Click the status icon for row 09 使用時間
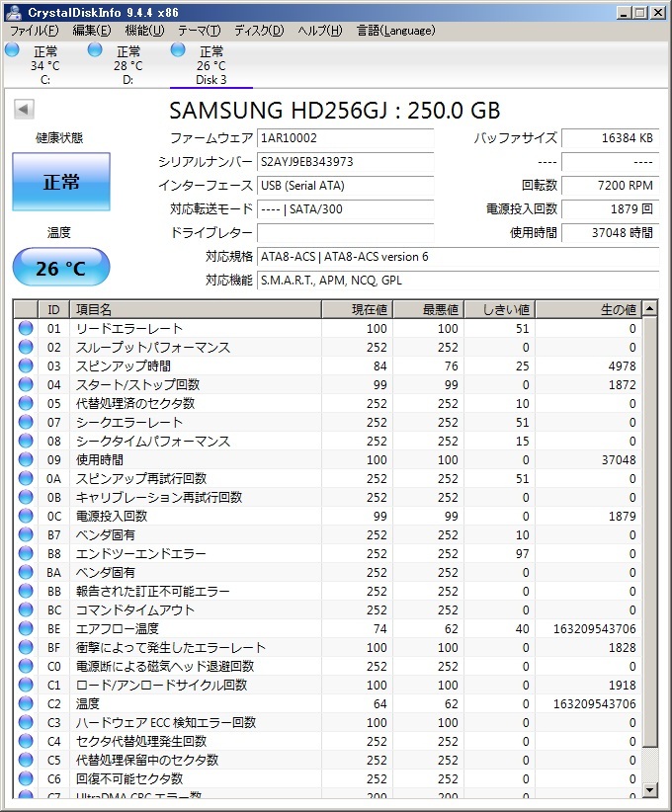Screen dimensions: 672x812 pyautogui.click(x=26, y=459)
